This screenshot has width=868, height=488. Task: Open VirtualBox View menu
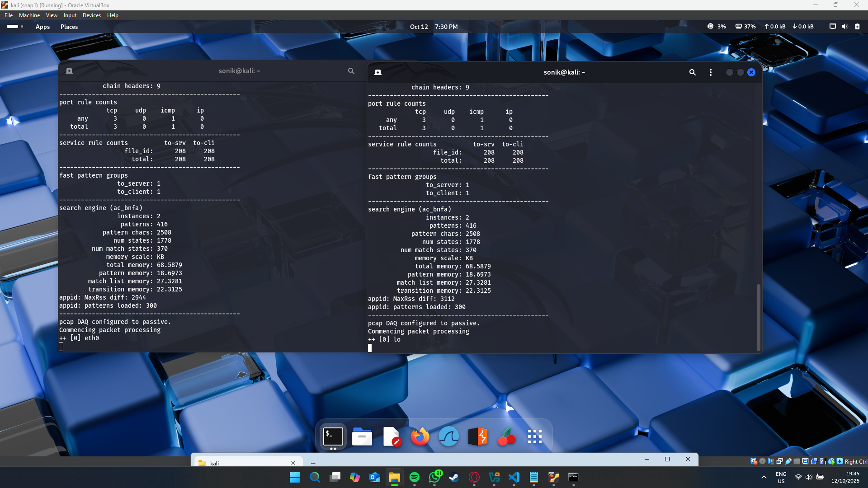(52, 15)
